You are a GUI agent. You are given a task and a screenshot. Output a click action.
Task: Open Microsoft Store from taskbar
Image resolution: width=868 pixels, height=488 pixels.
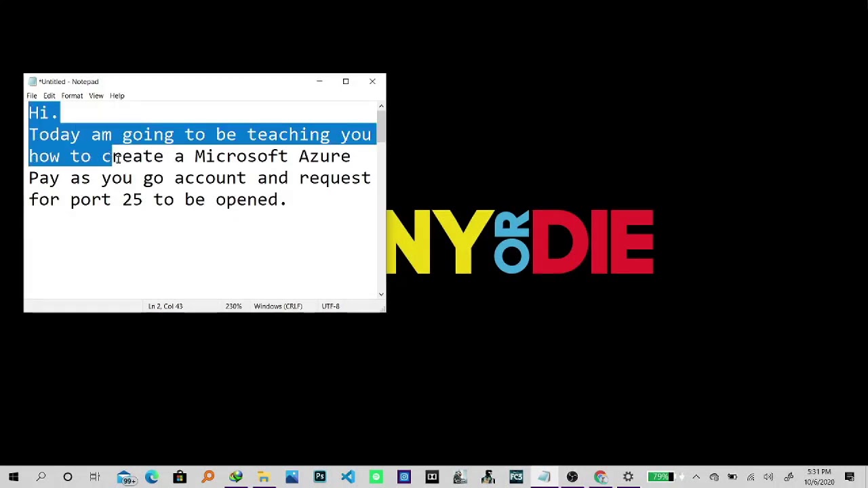(180, 477)
